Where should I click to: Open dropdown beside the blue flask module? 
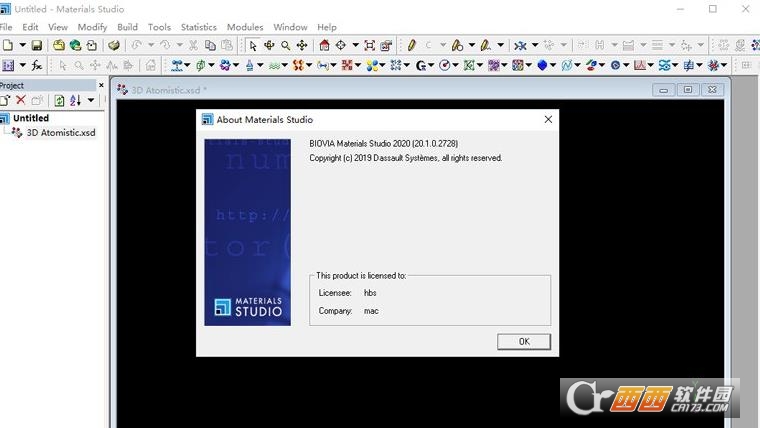tap(260, 65)
